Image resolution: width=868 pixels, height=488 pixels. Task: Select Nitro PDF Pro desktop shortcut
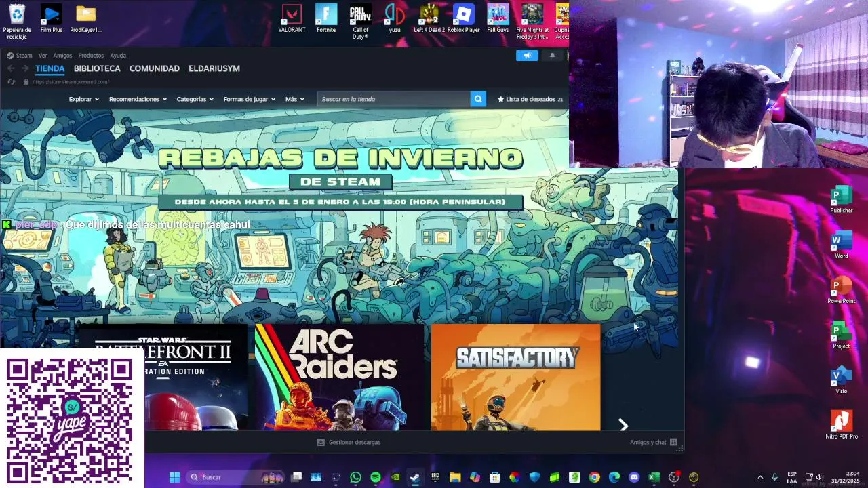pos(842,425)
